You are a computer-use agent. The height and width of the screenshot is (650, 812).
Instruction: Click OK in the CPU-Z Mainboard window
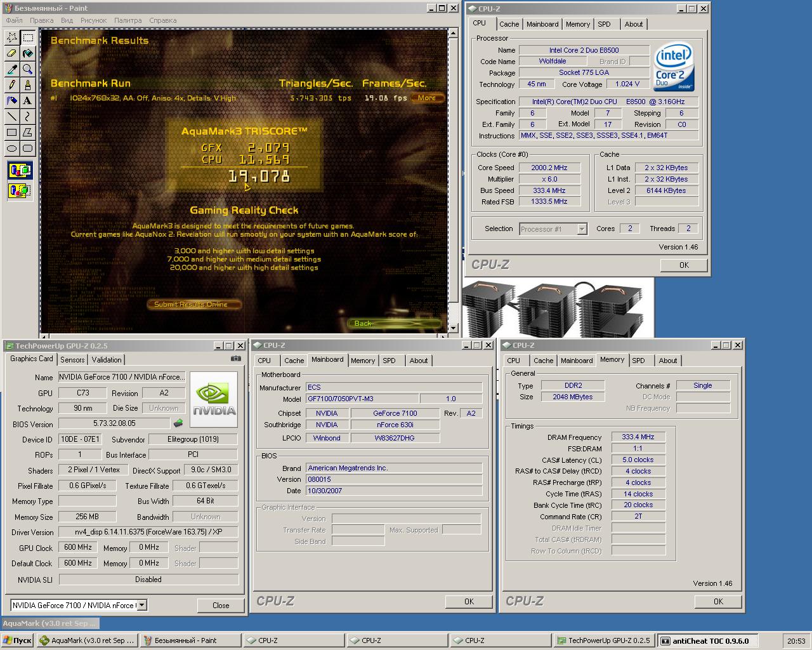point(469,602)
